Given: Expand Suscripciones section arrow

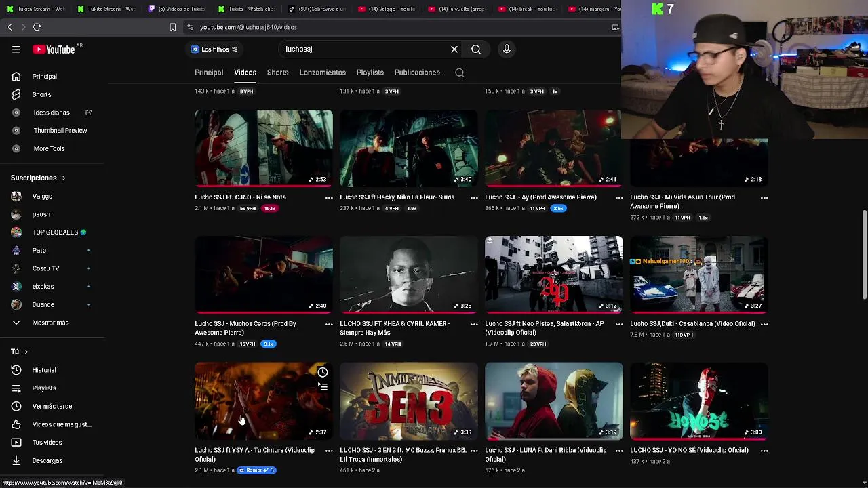Looking at the screenshot, I should (x=64, y=178).
